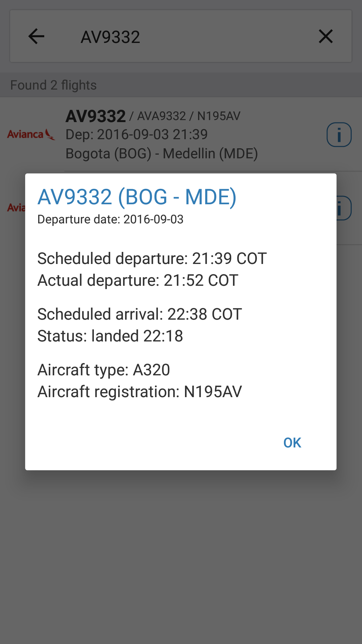Tap the Bogota (BOG) - Medellin (MDE) route
Image resolution: width=362 pixels, height=644 pixels.
(x=162, y=154)
